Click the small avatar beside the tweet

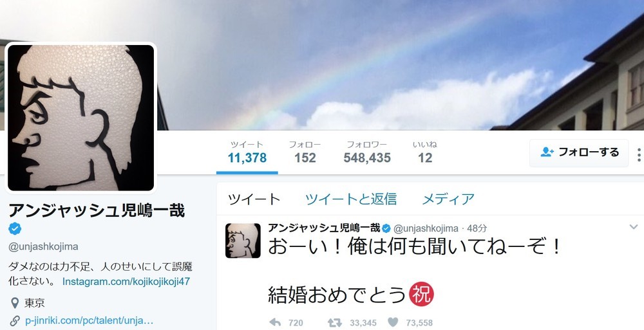(243, 241)
